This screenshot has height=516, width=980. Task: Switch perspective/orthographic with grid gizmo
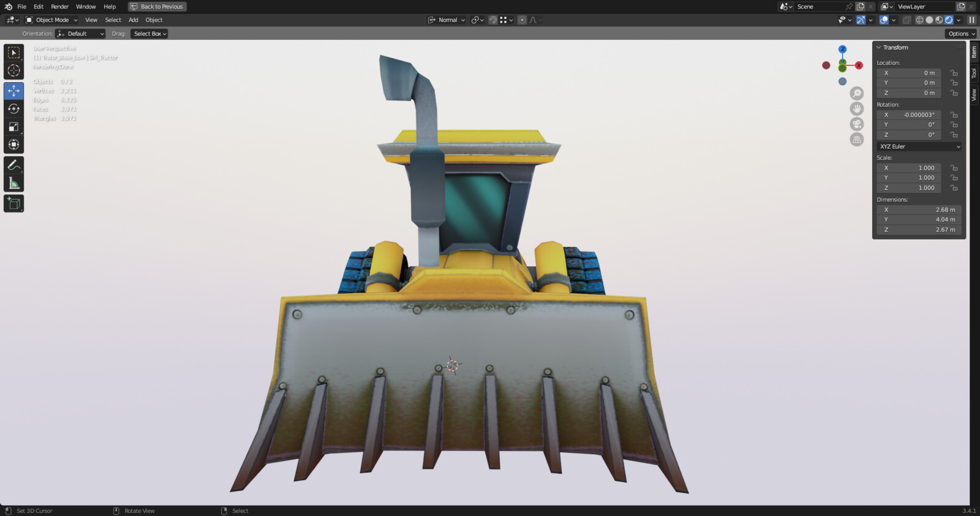coord(857,140)
